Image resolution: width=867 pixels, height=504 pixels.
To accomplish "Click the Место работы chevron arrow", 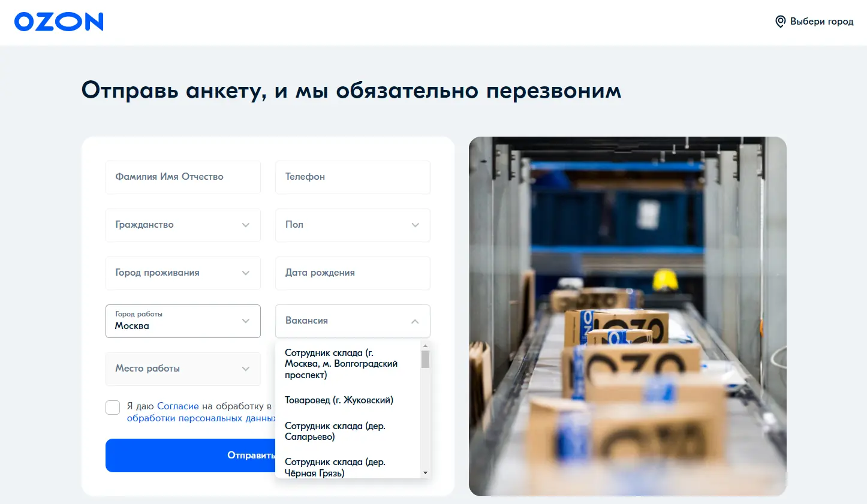I will coord(245,369).
